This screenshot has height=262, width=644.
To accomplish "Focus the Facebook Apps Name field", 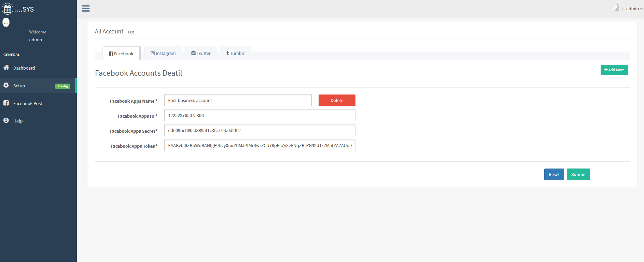I will click(238, 100).
